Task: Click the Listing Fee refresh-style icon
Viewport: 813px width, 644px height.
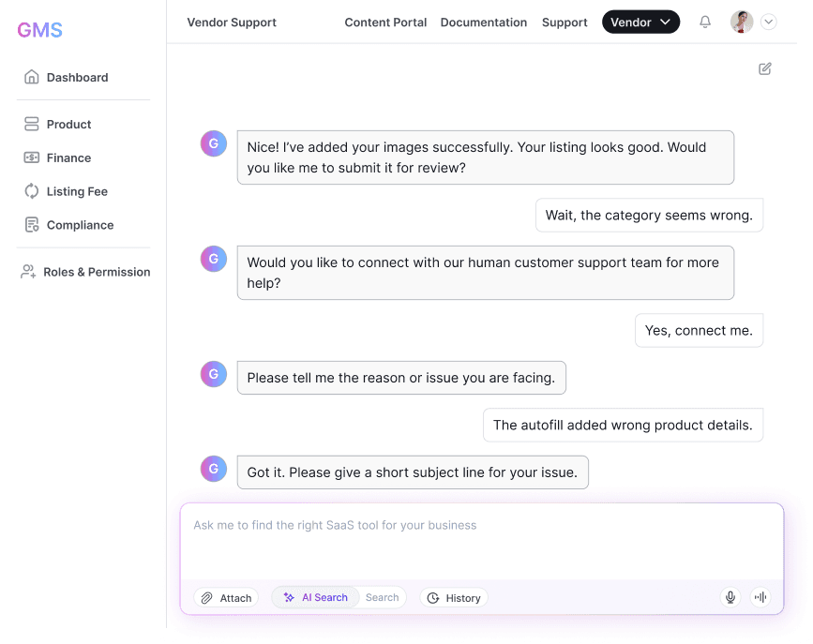Action: click(x=29, y=191)
